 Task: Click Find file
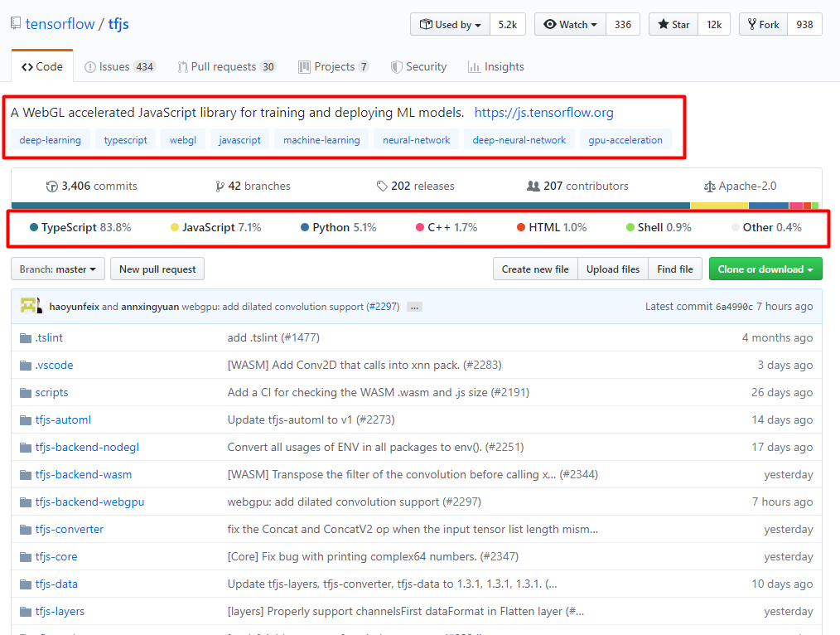pos(675,269)
